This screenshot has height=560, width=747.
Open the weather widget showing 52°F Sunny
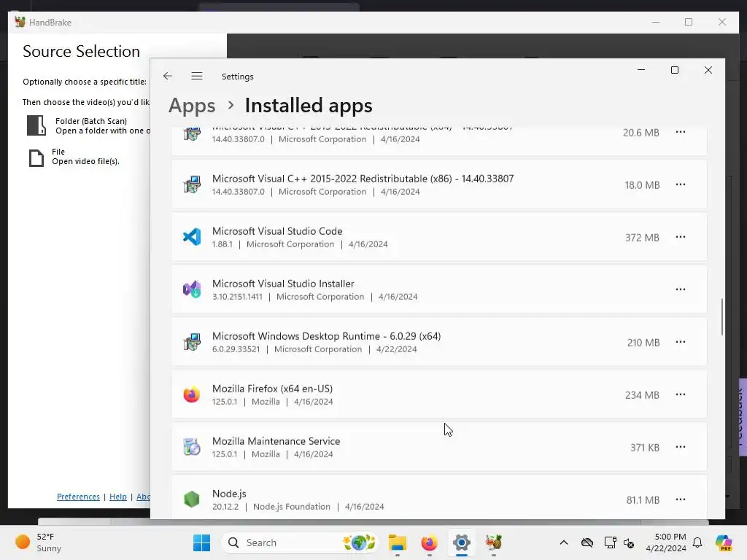click(39, 542)
